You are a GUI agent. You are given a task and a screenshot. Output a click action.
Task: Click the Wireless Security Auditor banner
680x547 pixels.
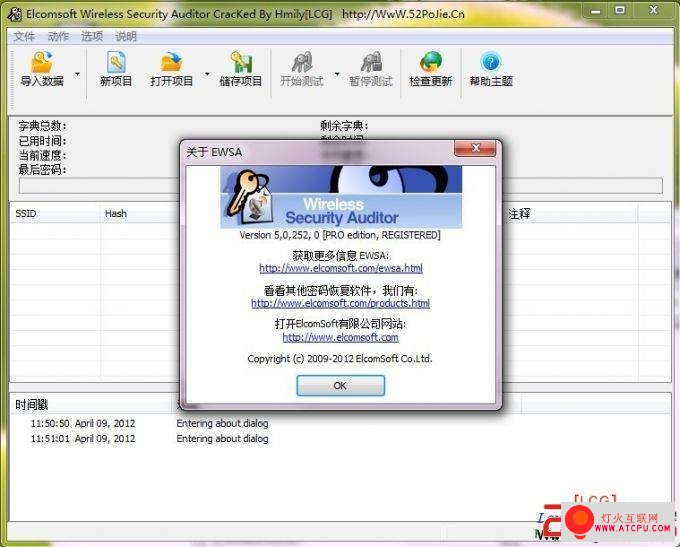coord(341,197)
